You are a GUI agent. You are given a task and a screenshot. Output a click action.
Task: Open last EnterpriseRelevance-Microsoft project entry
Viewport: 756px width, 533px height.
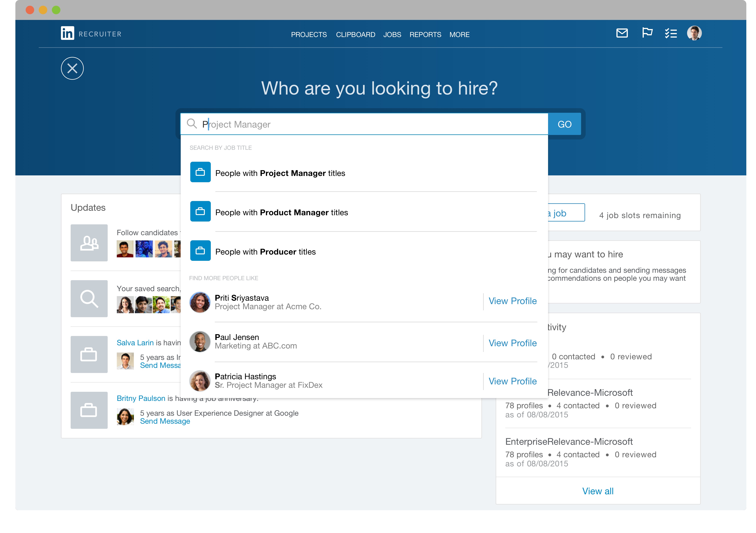click(569, 442)
